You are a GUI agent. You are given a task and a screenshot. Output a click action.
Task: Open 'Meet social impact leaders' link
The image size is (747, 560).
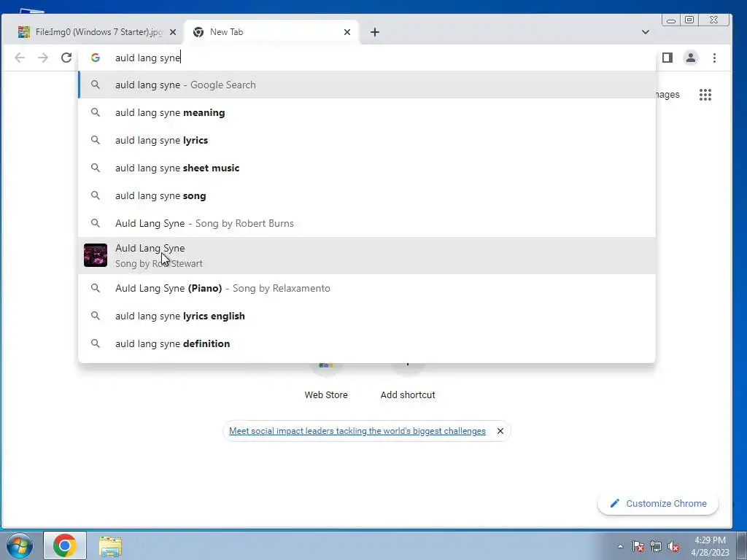(x=357, y=431)
